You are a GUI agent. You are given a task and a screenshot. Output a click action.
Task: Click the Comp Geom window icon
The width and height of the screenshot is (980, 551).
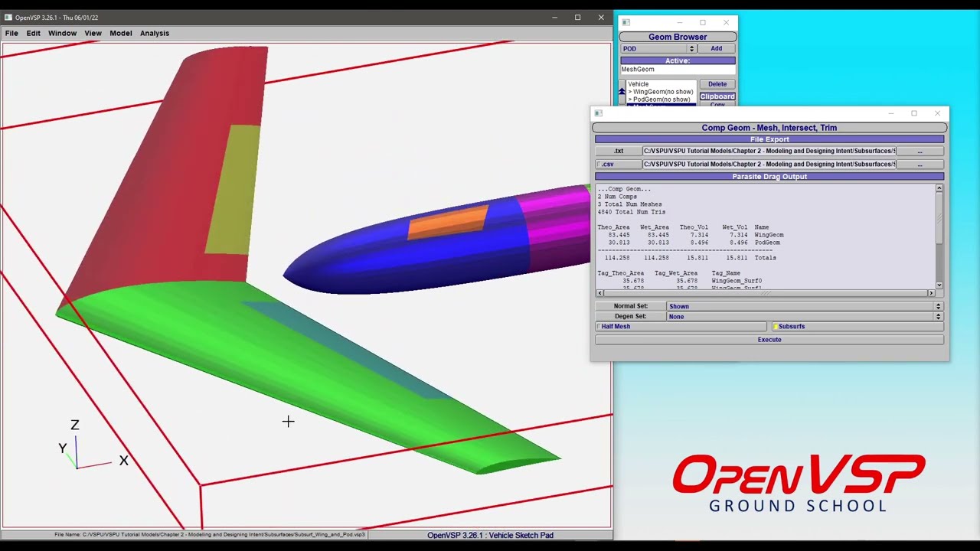599,113
